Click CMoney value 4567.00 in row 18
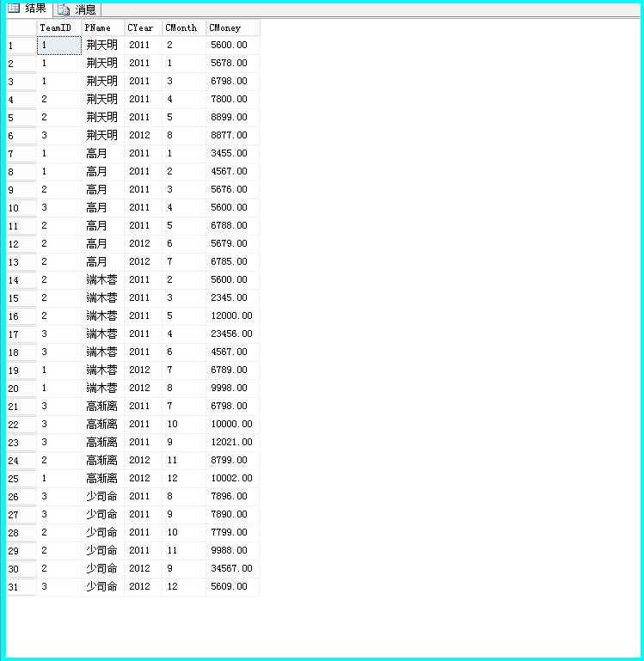644x661 pixels. click(229, 352)
